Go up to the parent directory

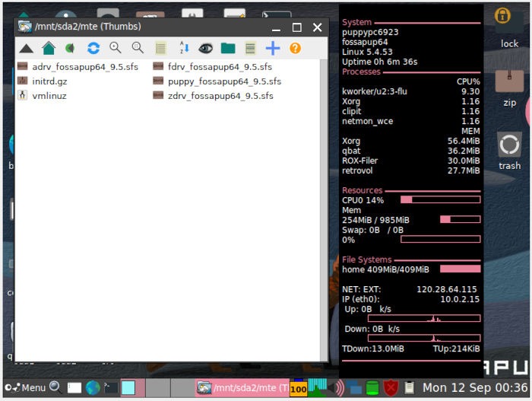(26, 49)
